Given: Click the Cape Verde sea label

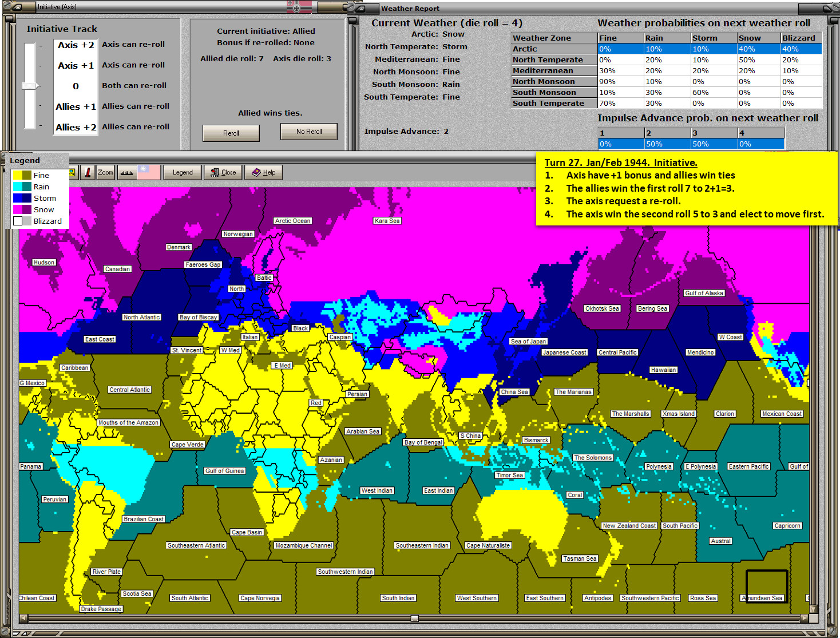Looking at the screenshot, I should pyautogui.click(x=187, y=444).
